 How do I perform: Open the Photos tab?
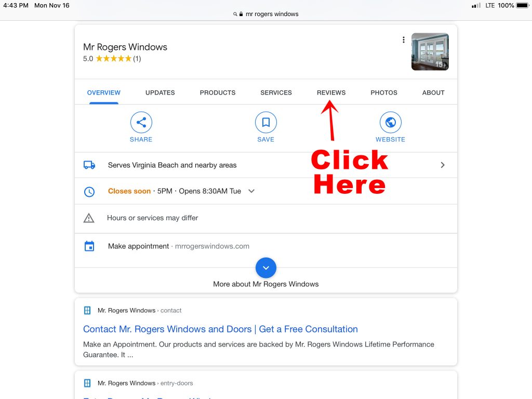coord(384,92)
